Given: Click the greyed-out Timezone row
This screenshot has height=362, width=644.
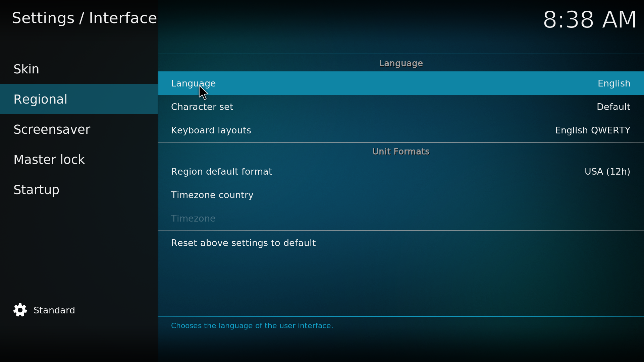Looking at the screenshot, I should click(x=193, y=219).
